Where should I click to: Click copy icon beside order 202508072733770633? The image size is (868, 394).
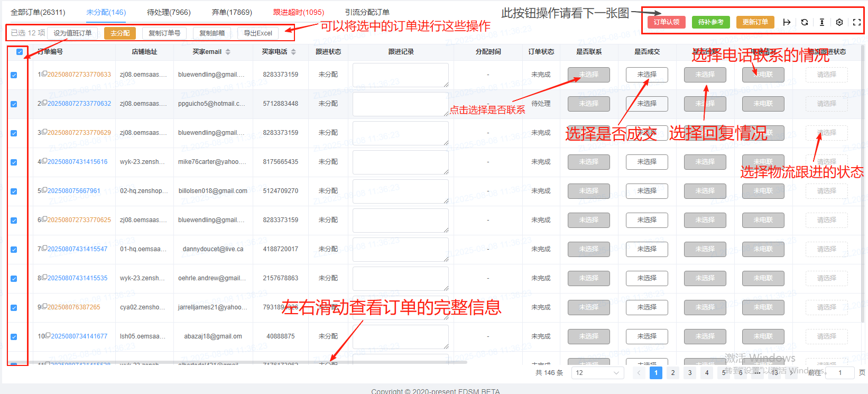44,74
